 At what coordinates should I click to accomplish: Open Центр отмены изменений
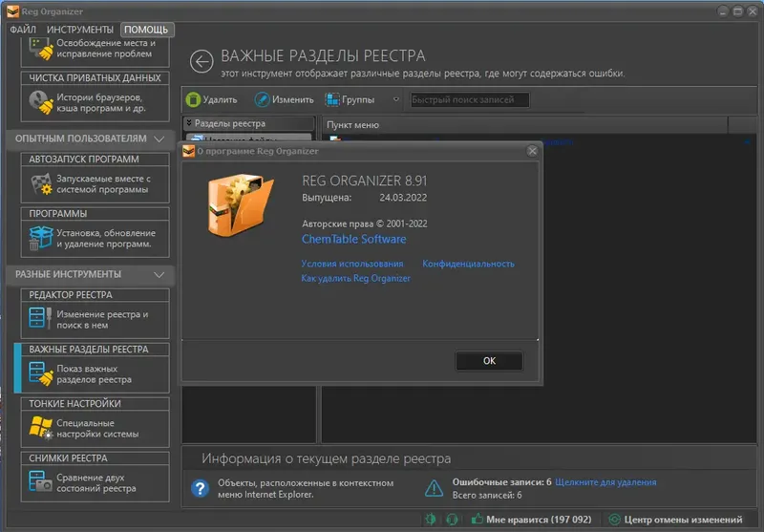tap(675, 520)
